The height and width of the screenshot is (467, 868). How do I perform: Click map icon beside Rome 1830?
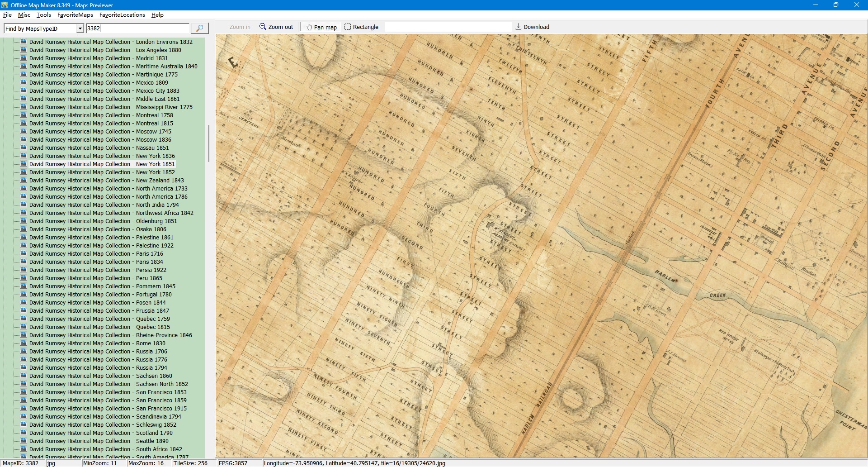(x=24, y=343)
